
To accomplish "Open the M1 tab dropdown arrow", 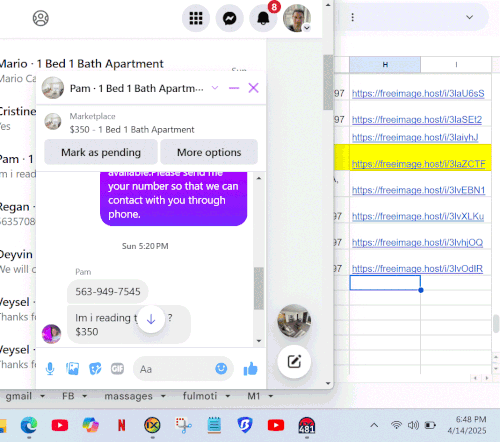I will click(271, 396).
